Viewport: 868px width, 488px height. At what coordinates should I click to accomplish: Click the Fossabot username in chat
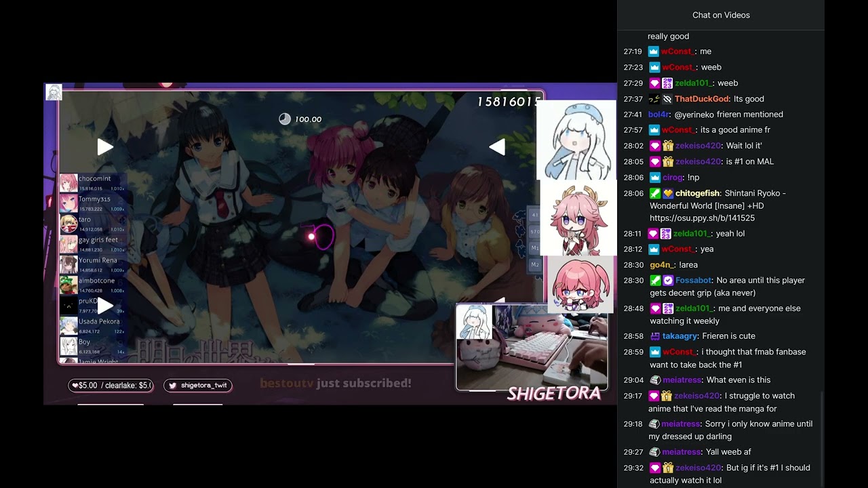pos(693,281)
